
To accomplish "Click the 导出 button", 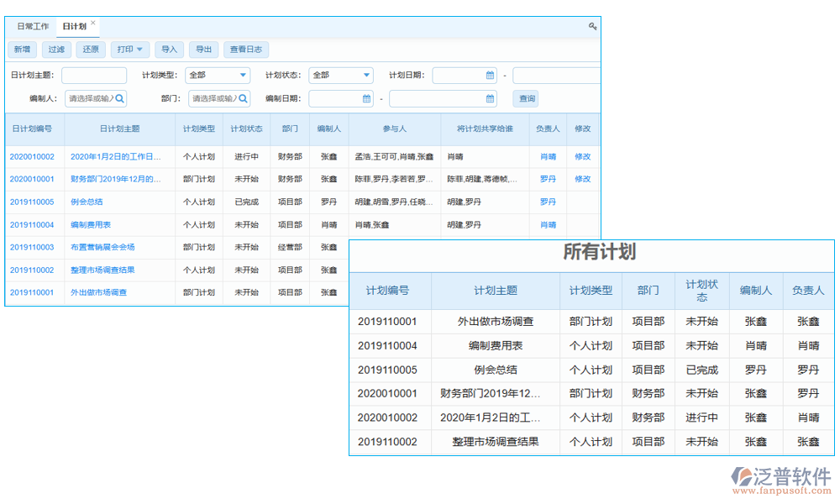I will (x=202, y=49).
